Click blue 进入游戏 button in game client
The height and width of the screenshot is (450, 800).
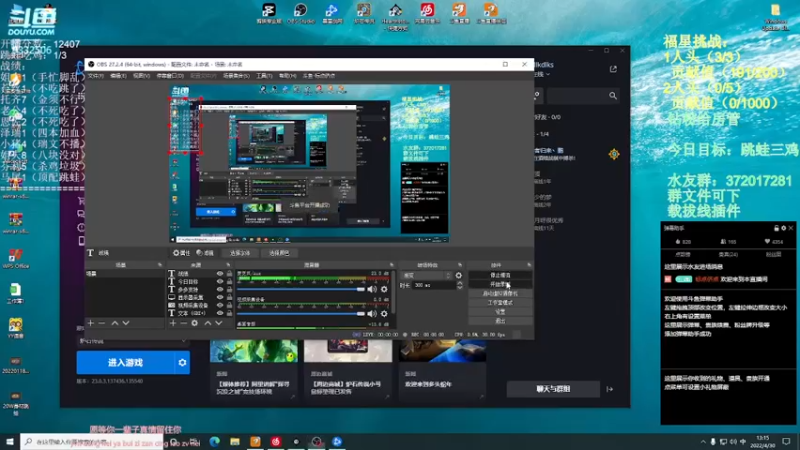126,363
